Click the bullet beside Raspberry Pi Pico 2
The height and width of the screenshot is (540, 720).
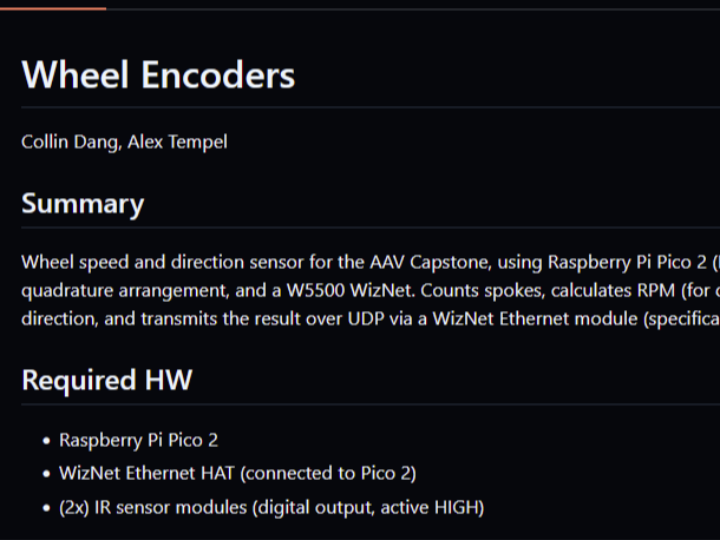[46, 441]
